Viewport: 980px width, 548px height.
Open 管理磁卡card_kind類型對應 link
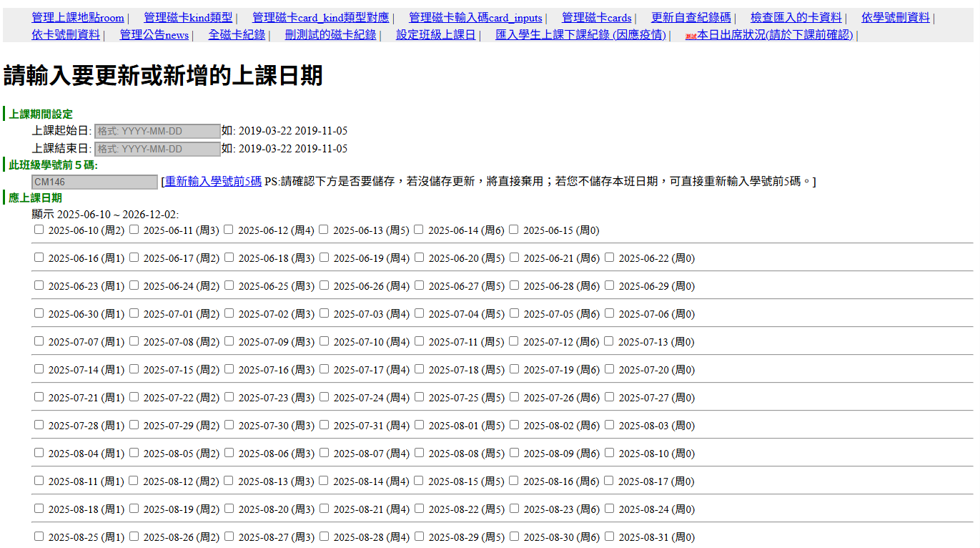tap(321, 17)
